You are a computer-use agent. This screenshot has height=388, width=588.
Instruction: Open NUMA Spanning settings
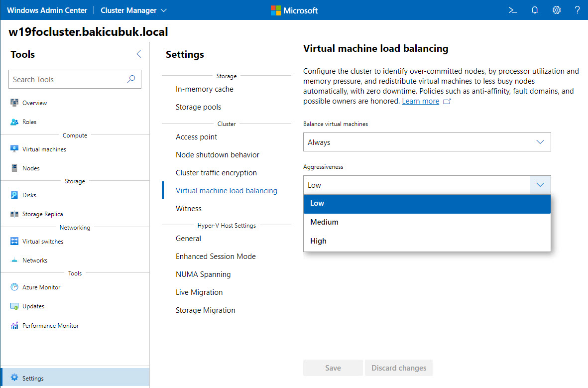[203, 274]
